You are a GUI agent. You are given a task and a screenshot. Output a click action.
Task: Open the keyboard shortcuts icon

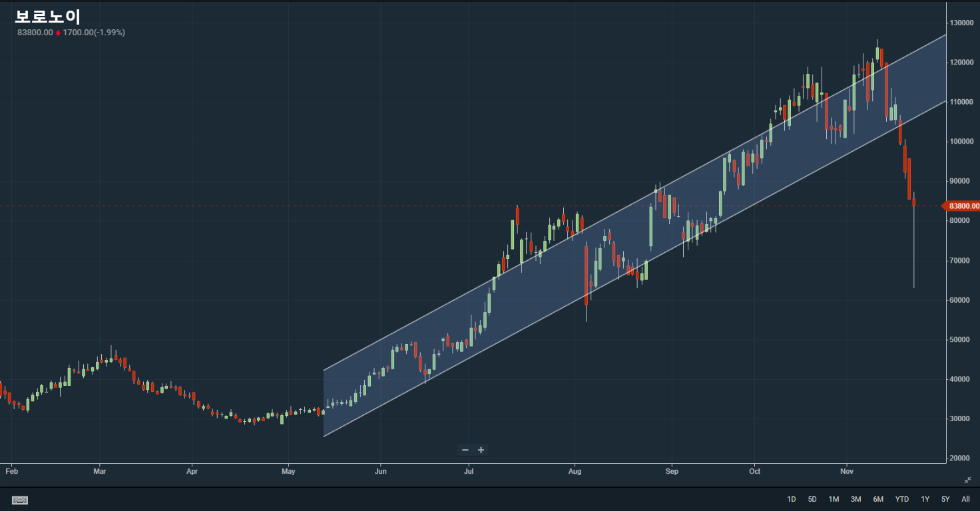point(20,500)
